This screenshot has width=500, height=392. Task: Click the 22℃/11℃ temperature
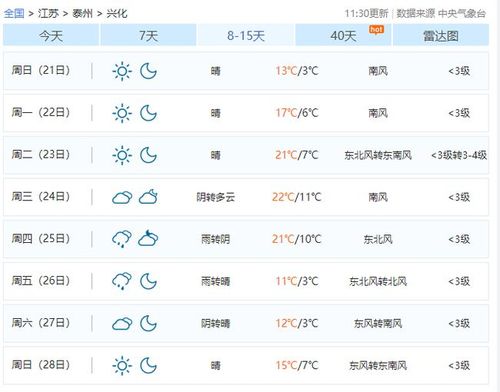point(297,197)
